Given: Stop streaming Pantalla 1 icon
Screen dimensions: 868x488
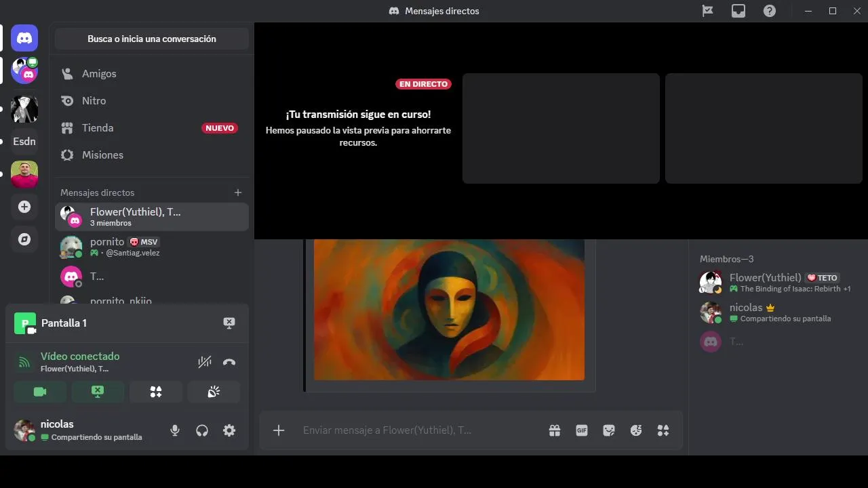Looking at the screenshot, I should point(229,323).
